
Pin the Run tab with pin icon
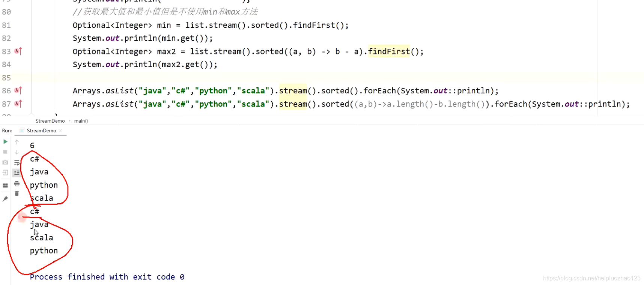tap(5, 199)
